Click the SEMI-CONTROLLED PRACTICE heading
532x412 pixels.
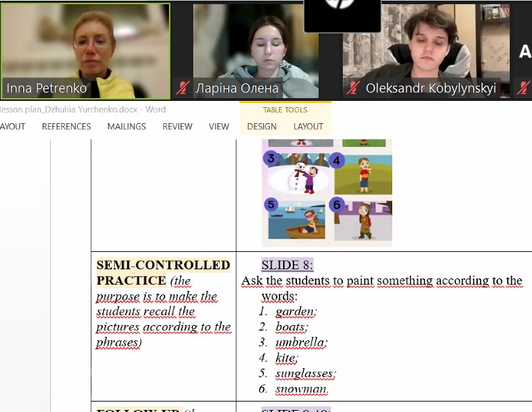coord(163,273)
